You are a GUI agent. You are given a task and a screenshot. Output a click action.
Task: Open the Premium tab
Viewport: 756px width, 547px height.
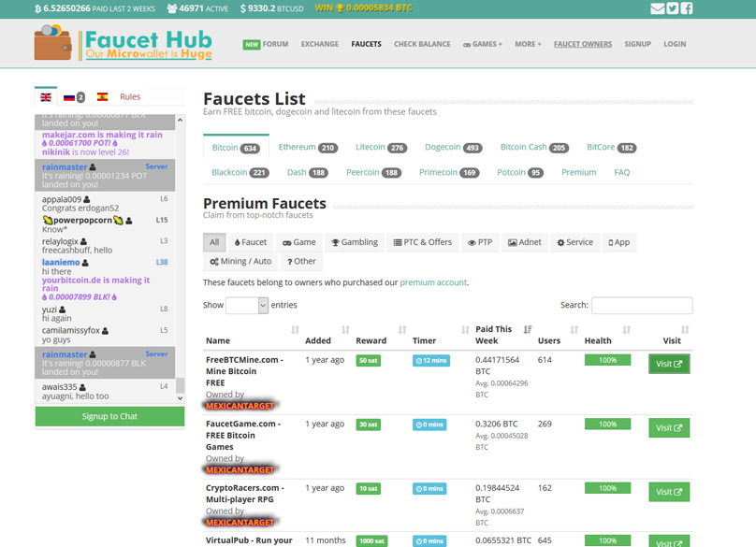coord(578,173)
